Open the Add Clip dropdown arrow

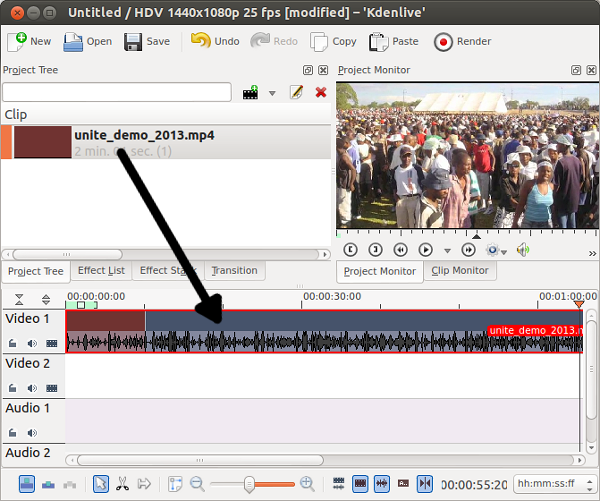tap(272, 93)
